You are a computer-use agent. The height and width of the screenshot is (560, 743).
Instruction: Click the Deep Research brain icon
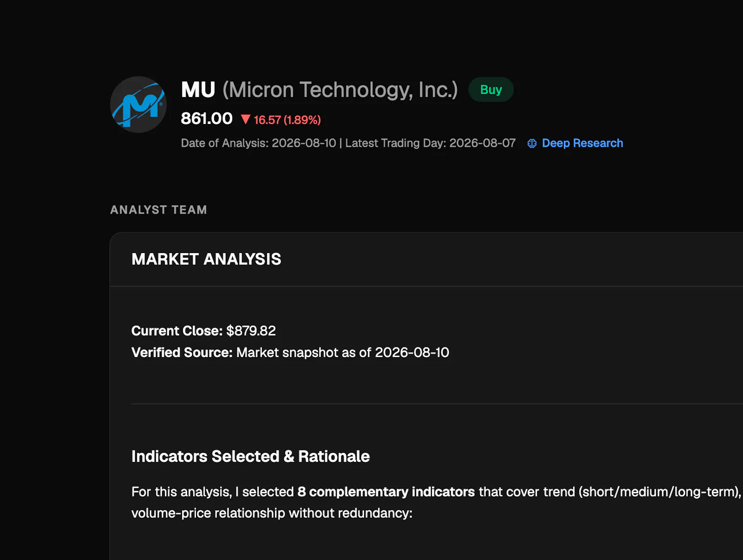pyautogui.click(x=532, y=143)
